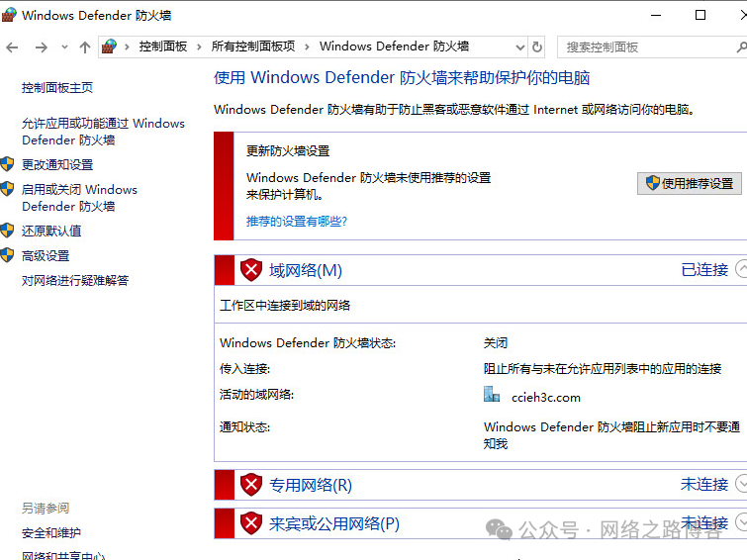Click the shield icon beside 启用或关闭 Windows Defender 防火墙

7,189
